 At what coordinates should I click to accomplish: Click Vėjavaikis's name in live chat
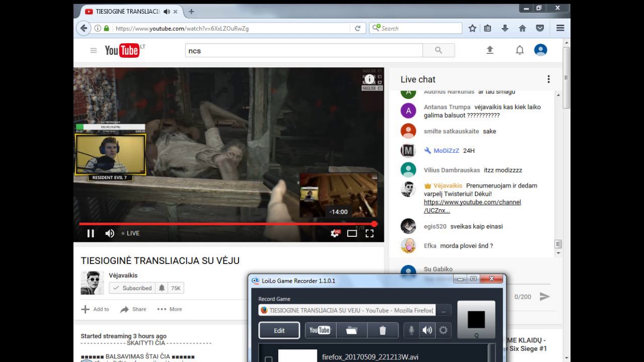[448, 186]
